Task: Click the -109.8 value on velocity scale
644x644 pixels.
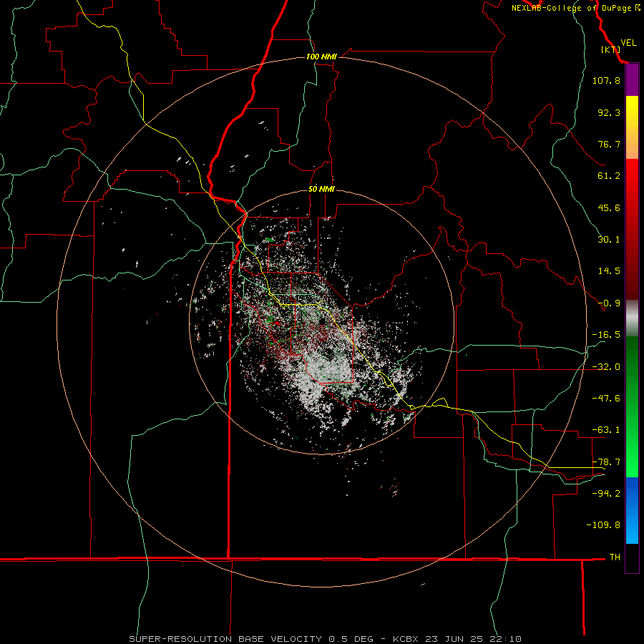Action: (603, 525)
